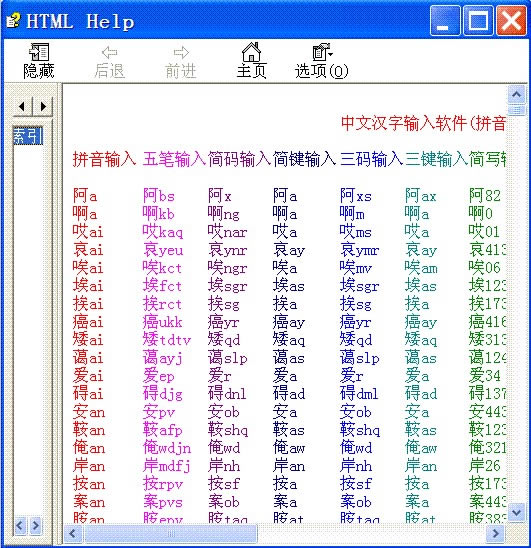The image size is (531, 548).
Task: Click the entry 爱34 in green column
Action: pos(485,376)
